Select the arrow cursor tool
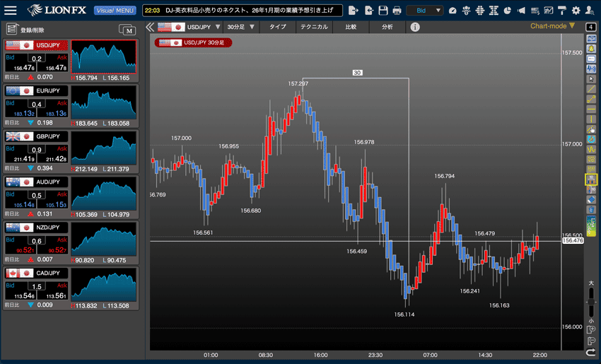The width and height of the screenshot is (601, 364). [591, 79]
